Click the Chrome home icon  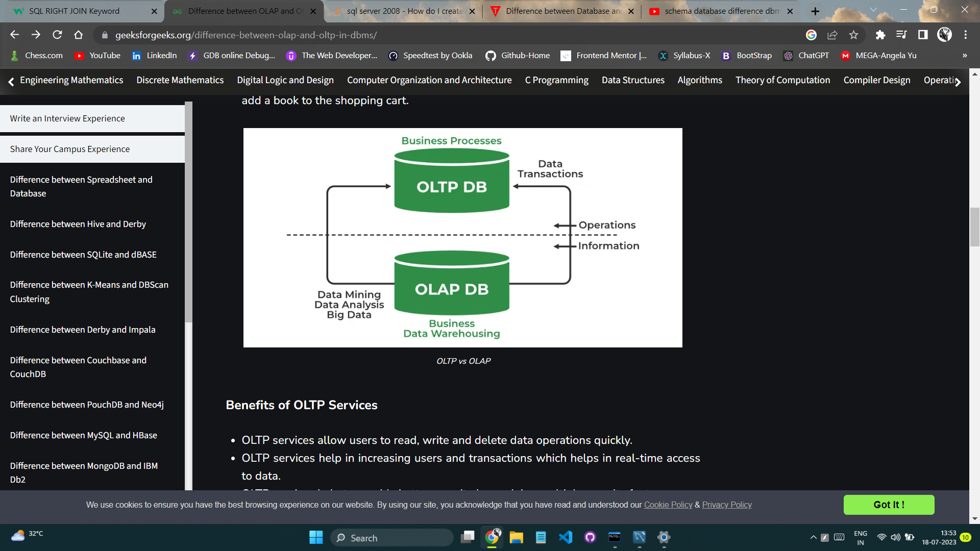pyautogui.click(x=78, y=35)
